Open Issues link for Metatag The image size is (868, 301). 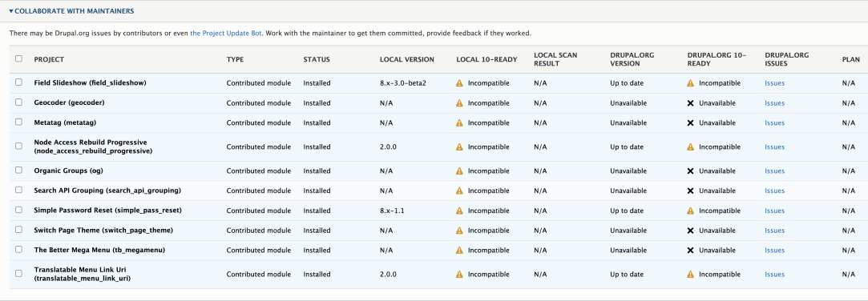pyautogui.click(x=774, y=122)
